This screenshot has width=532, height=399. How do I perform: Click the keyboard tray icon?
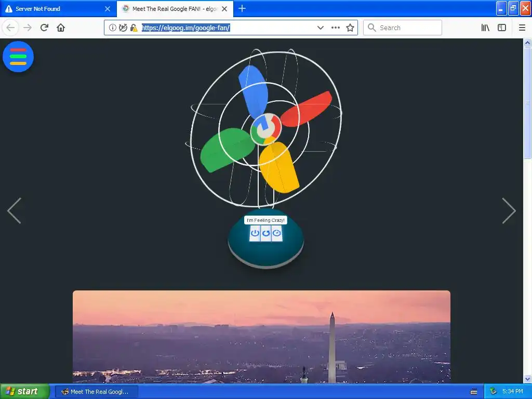pos(474,392)
